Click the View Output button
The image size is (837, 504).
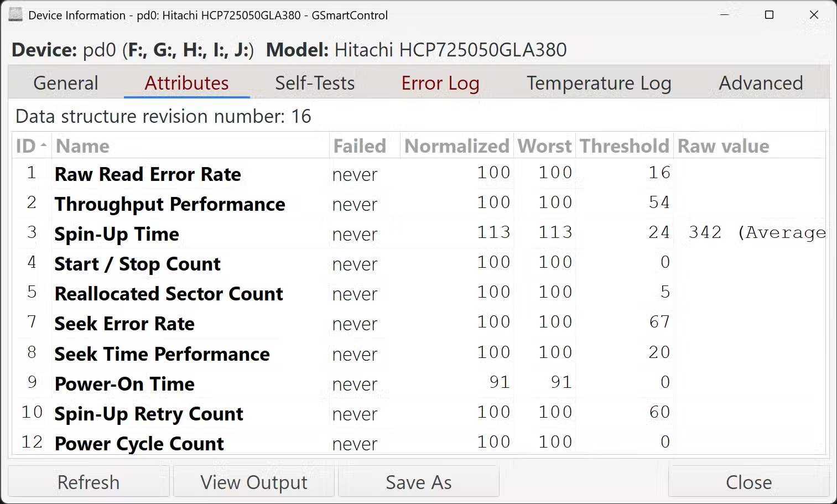[254, 482]
